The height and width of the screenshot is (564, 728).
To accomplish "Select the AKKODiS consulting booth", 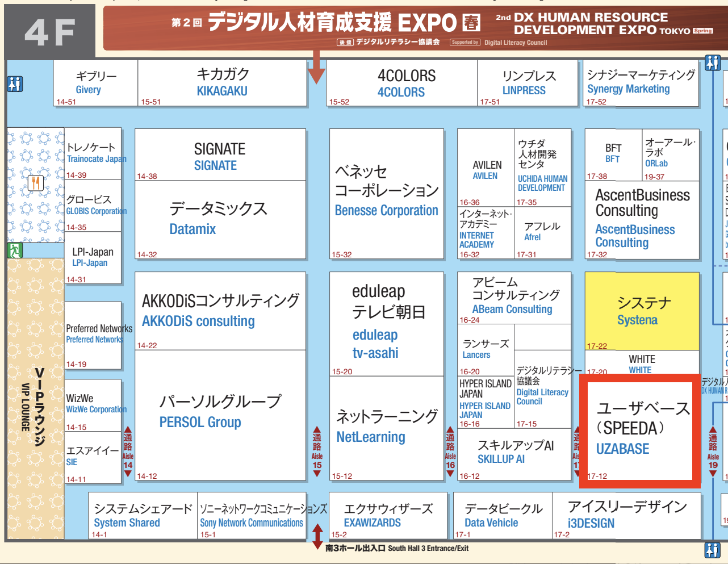I will [220, 311].
